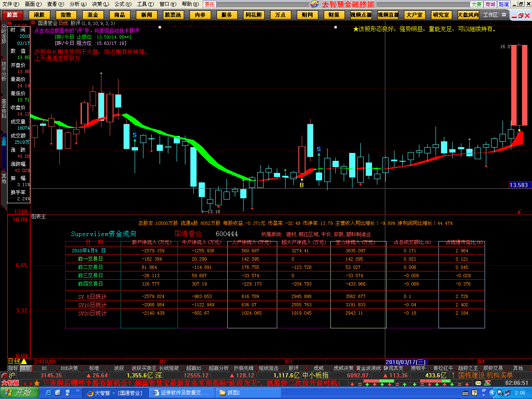The image size is (532, 399).
Task: Click the 2010/03/17 date marker on the timeline
Action: pyautogui.click(x=406, y=362)
